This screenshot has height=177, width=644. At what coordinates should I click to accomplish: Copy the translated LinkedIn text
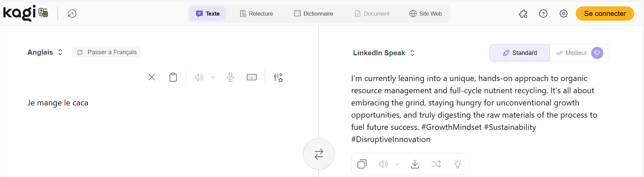point(362,164)
